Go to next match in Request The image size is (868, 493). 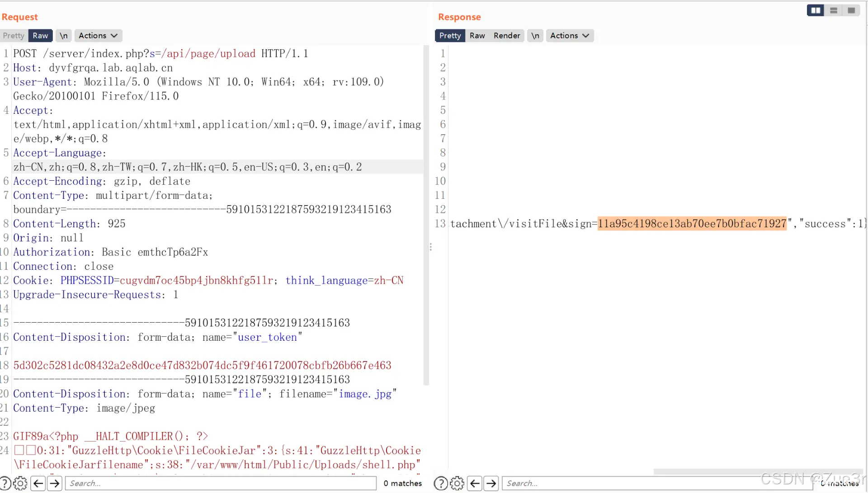(55, 483)
